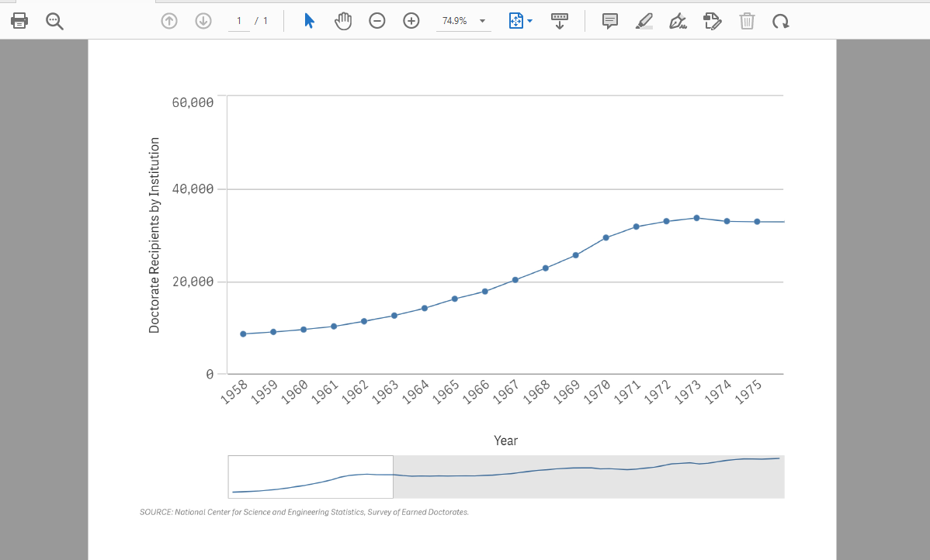Toggle reading mode with the display icon
Image resolution: width=930 pixels, height=560 pixels.
(560, 21)
